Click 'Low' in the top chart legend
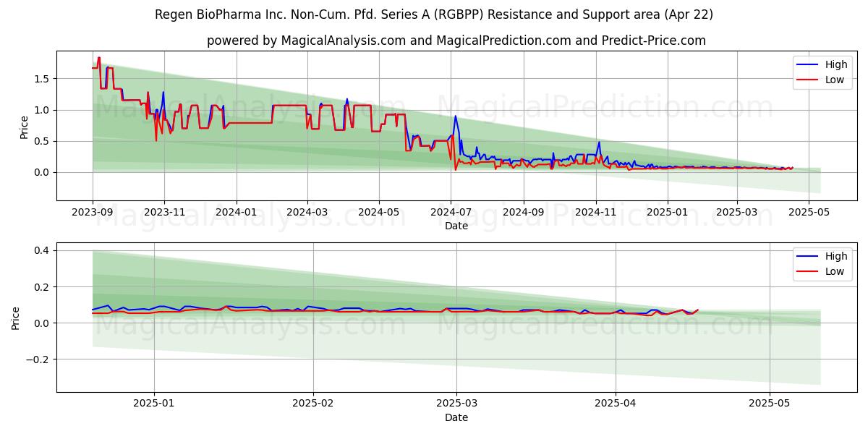Viewport: 868px width, 434px height. coord(835,80)
